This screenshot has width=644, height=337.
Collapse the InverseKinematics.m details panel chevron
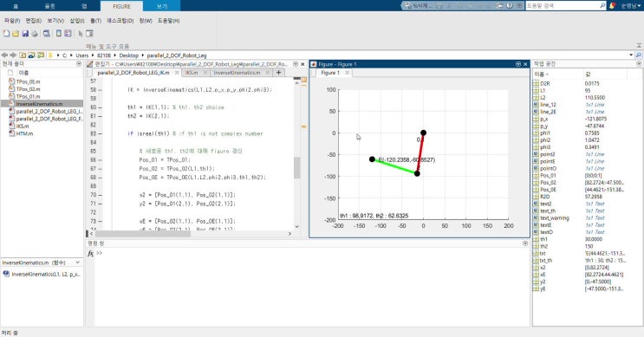(78, 262)
